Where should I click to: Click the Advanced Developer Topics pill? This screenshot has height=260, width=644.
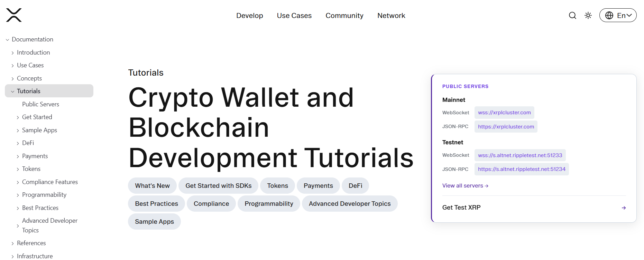coord(350,204)
